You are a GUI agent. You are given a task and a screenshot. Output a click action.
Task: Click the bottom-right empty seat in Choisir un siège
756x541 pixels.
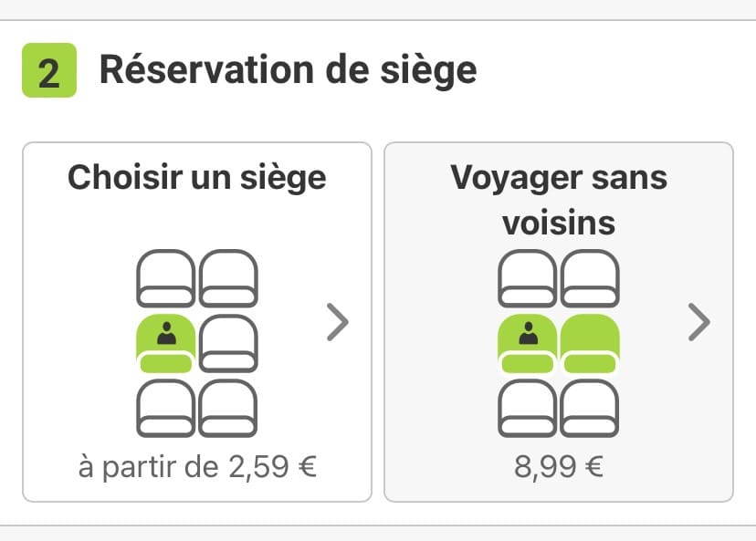pyautogui.click(x=228, y=408)
